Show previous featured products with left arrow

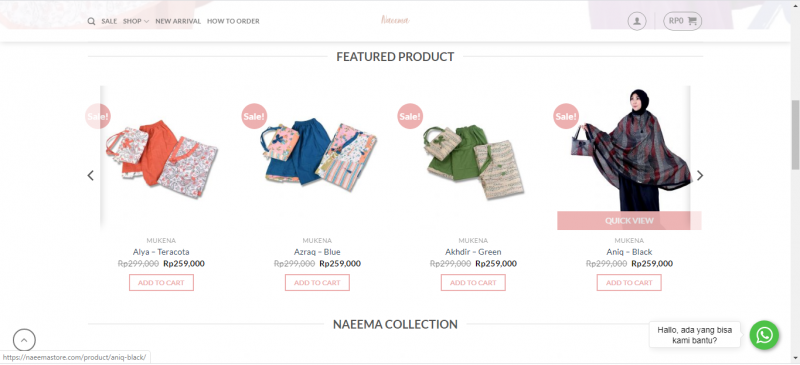[x=91, y=176]
